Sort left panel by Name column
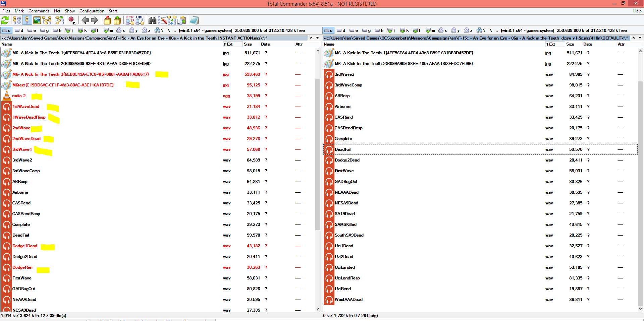Image resolution: width=644 pixels, height=321 pixels. (111, 44)
